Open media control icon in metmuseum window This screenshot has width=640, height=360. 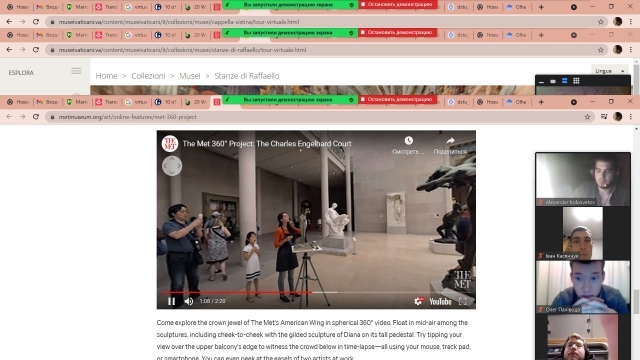point(604,117)
